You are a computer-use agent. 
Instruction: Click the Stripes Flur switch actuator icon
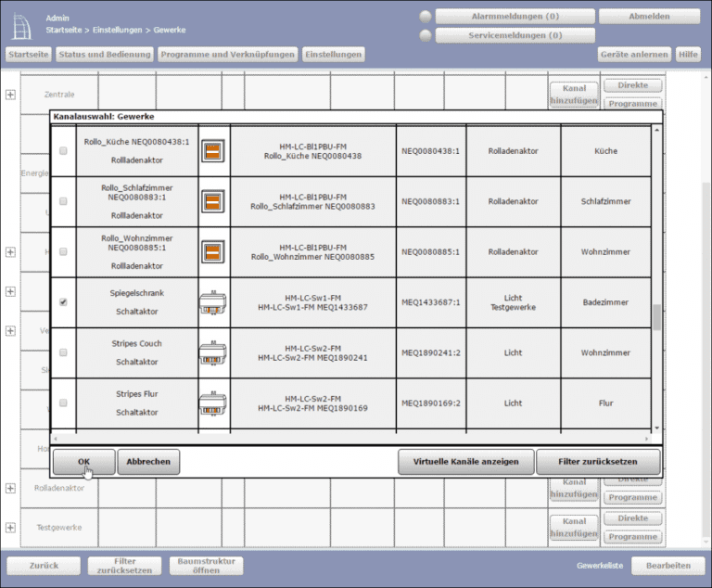(x=212, y=403)
